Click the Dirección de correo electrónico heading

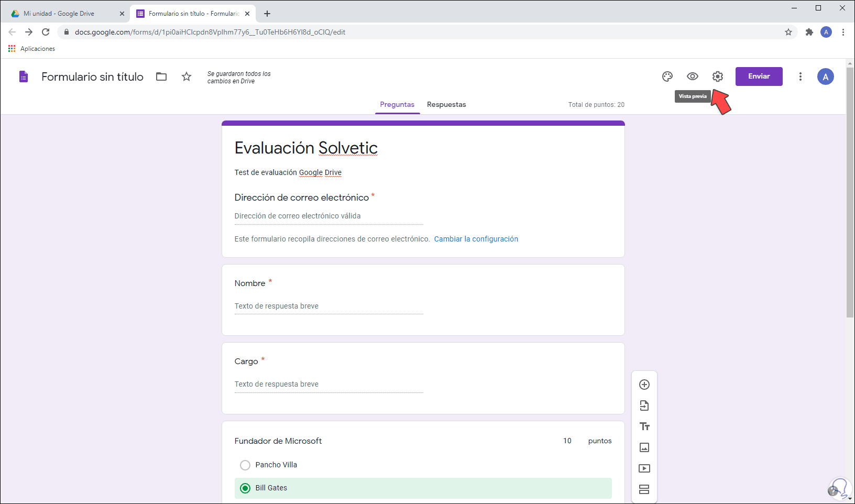click(x=301, y=198)
